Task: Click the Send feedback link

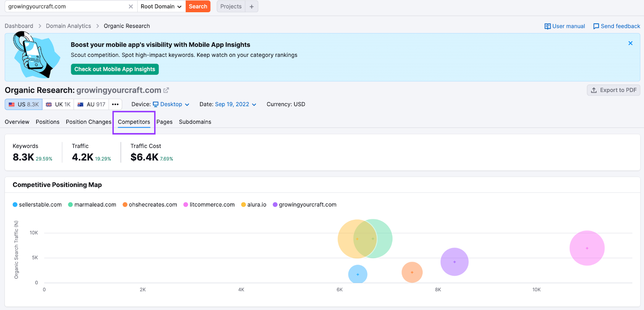Action: [617, 26]
